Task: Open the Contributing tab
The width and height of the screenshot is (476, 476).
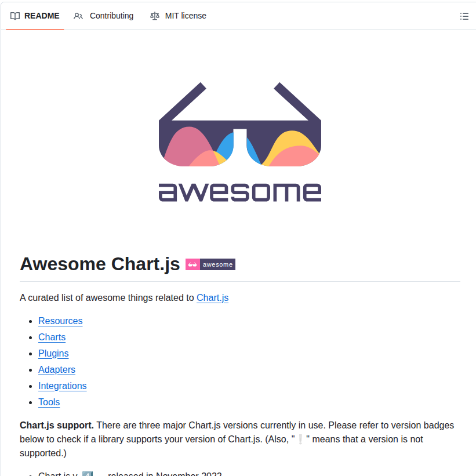Action: click(111, 16)
